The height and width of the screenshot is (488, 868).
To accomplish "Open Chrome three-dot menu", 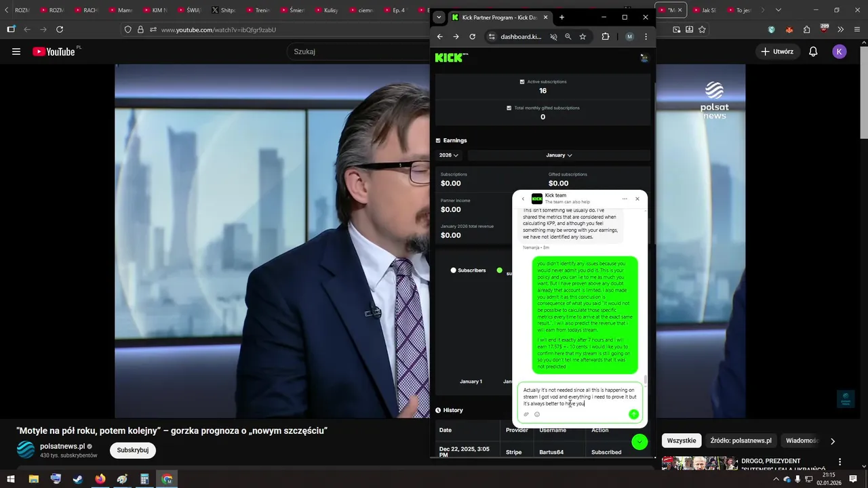I will [646, 37].
